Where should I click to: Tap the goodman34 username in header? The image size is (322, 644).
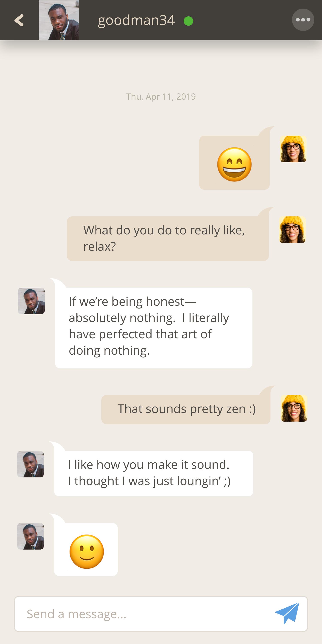[136, 20]
